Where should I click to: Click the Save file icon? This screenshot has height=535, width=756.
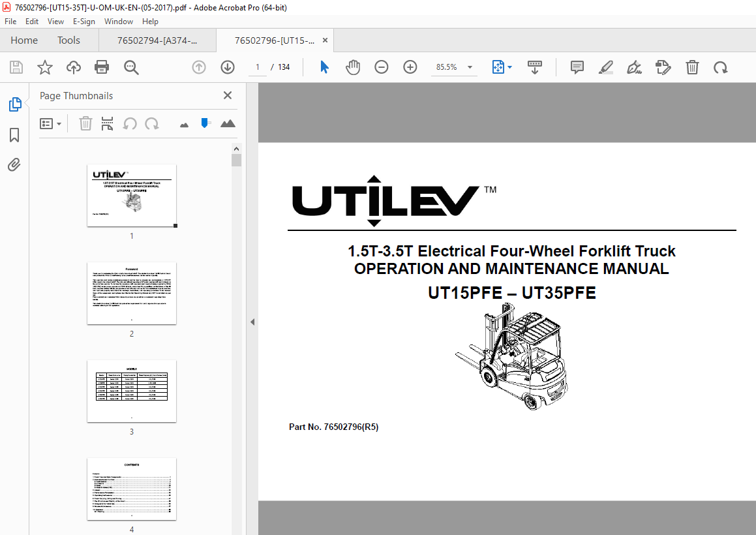(x=16, y=67)
